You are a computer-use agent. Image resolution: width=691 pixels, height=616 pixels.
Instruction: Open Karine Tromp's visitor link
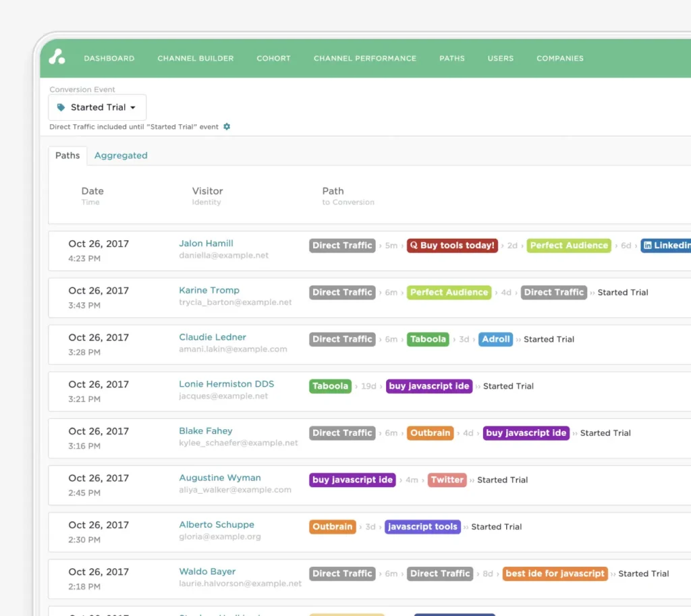click(x=209, y=290)
